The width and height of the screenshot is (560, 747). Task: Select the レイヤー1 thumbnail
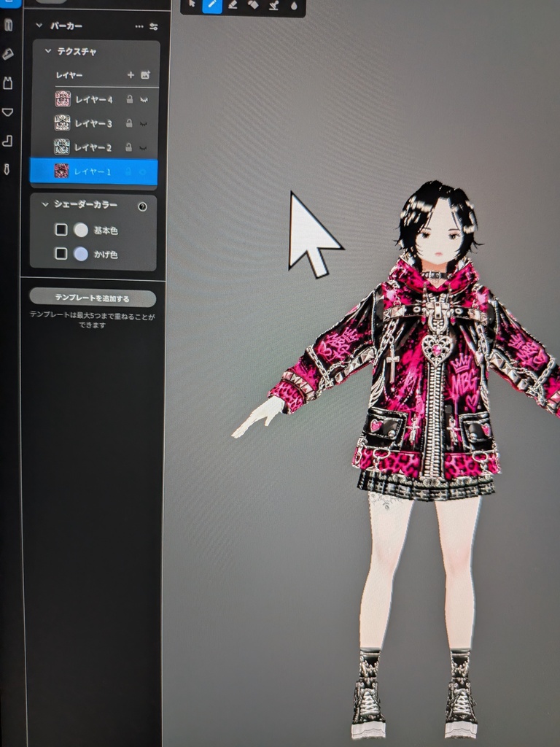(61, 171)
